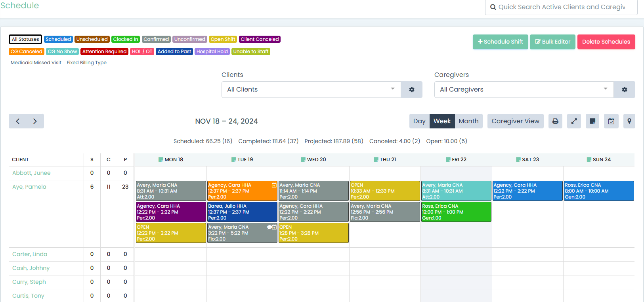Image resolution: width=644 pixels, height=302 pixels.
Task: Click the note icon beside SUN 24
Action: 589,160
